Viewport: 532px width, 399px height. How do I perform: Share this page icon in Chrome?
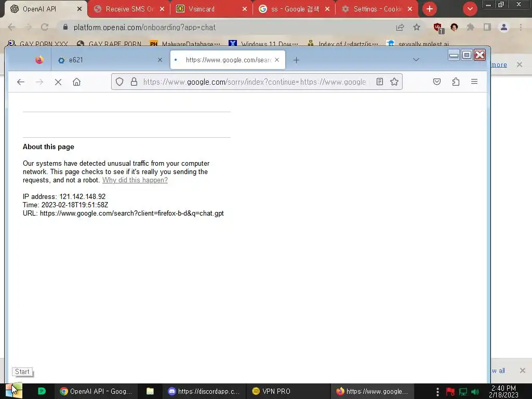pos(400,28)
